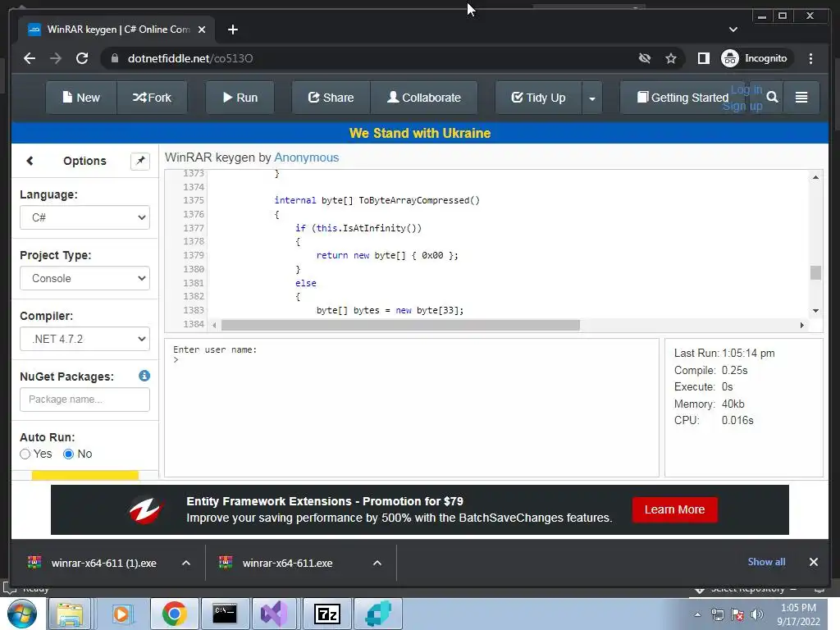Screen dimensions: 840x630
Task: Create a New fiddle
Action: click(81, 98)
